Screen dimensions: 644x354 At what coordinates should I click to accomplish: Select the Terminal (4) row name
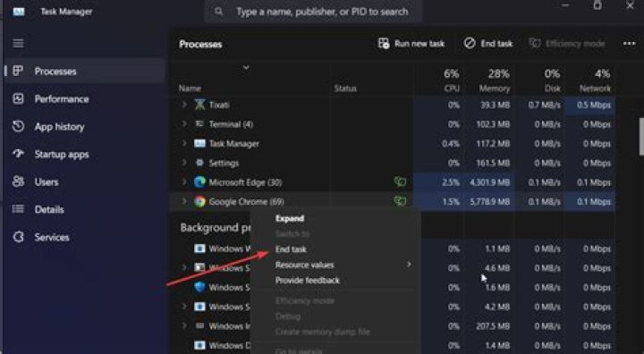pos(231,124)
